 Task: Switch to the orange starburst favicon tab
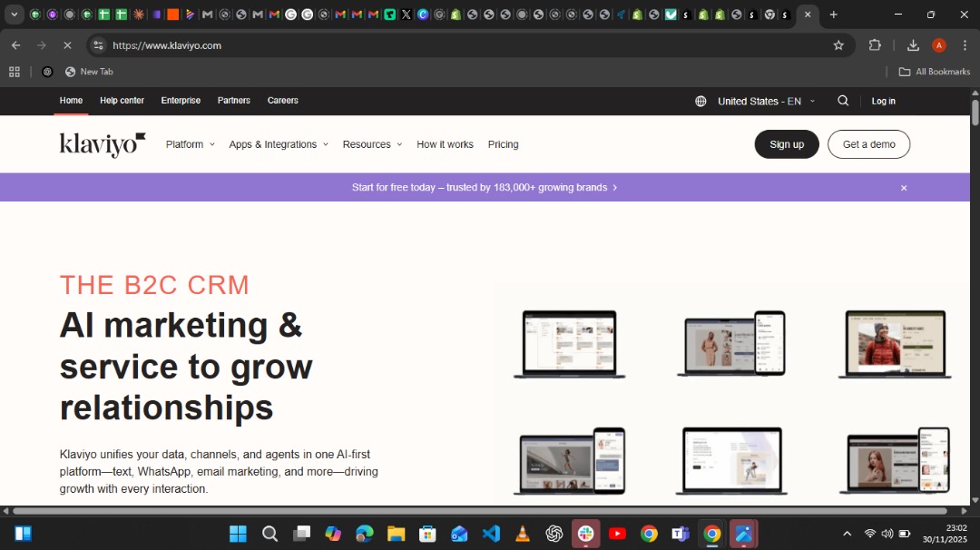138,15
